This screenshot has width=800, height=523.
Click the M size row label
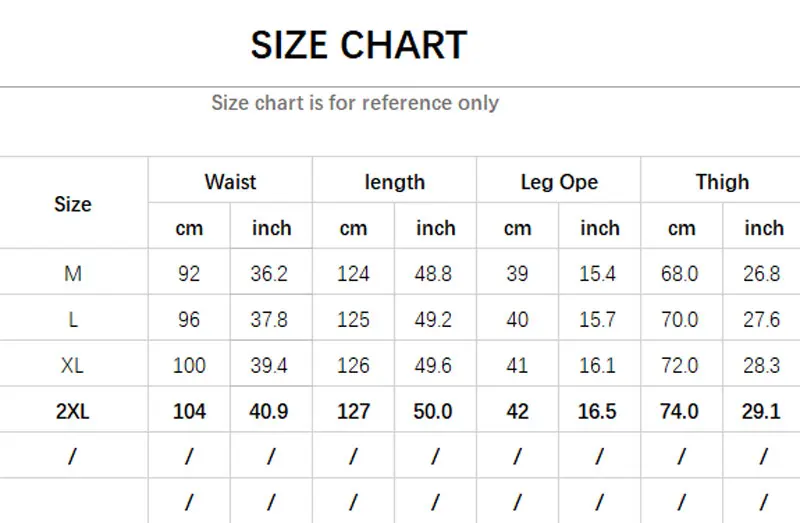[x=72, y=274]
